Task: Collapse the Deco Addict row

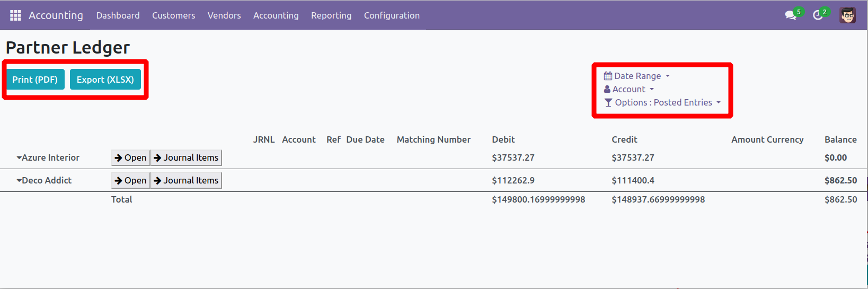Action: point(19,180)
